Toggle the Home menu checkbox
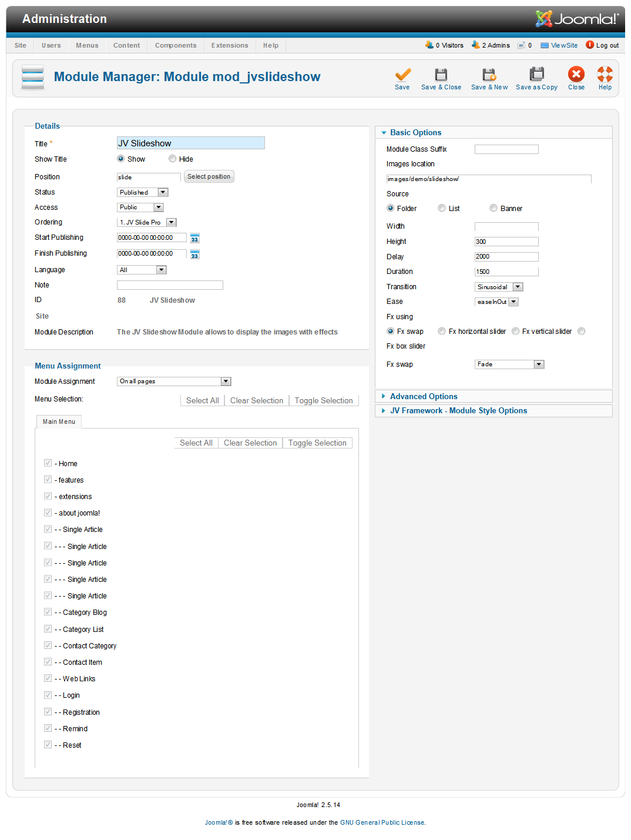 click(48, 463)
